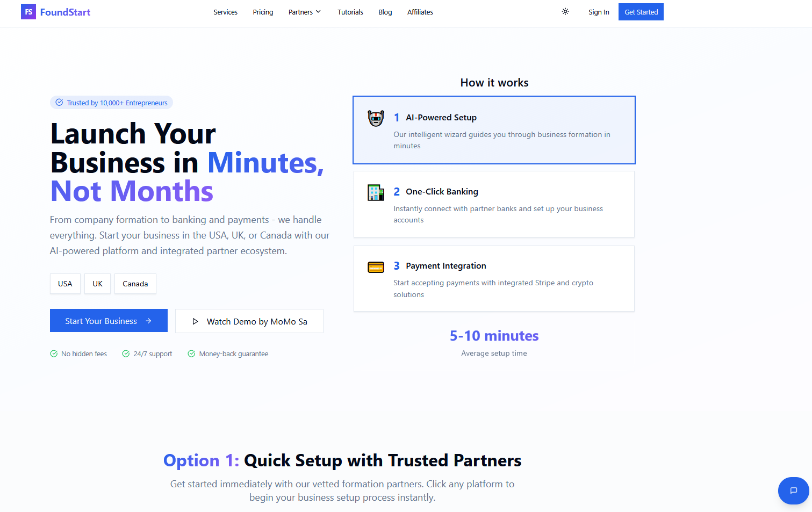The height and width of the screenshot is (512, 812).
Task: Click the How it works heading
Action: tap(494, 83)
